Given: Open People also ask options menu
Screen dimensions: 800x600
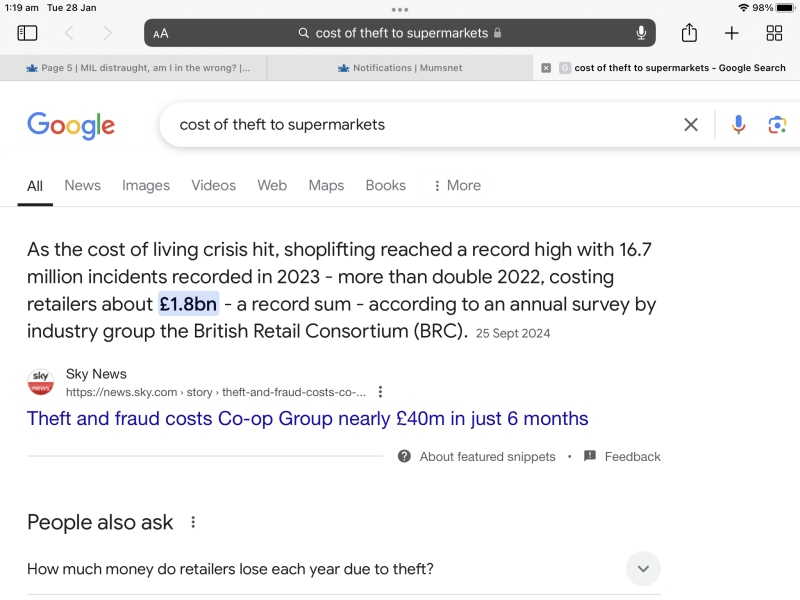Looking at the screenshot, I should click(x=193, y=522).
